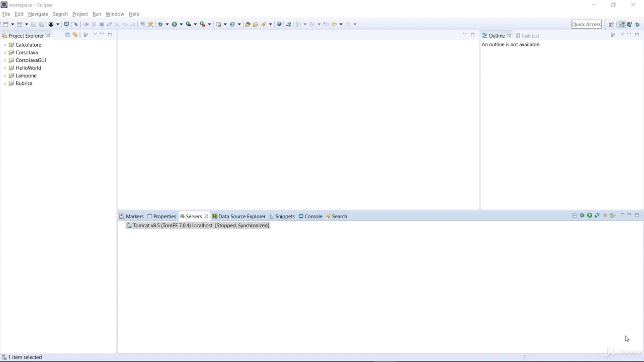Click the Open Type toolbar icon
The image size is (644, 362).
[x=247, y=24]
